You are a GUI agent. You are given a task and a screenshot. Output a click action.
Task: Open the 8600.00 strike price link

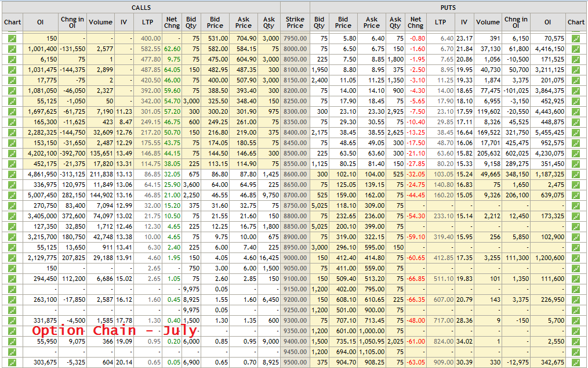tap(295, 174)
